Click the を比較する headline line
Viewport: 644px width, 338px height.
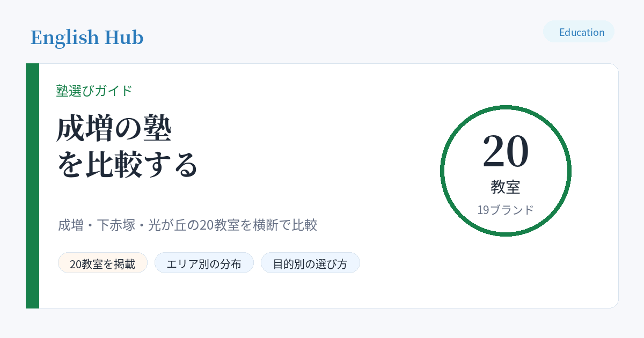pos(128,165)
